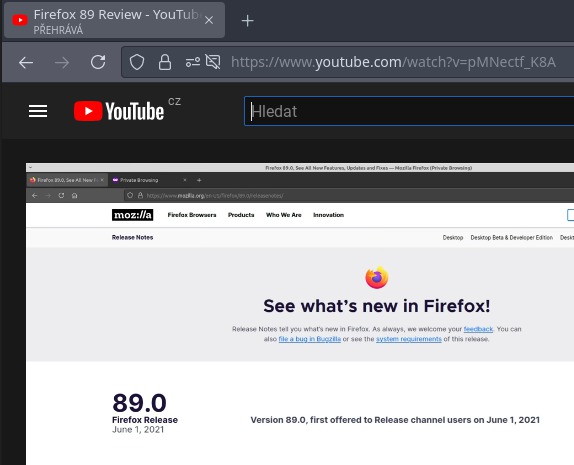Click back arrow in the video's browser toolbar
This screenshot has width=574, height=465.
click(35, 196)
